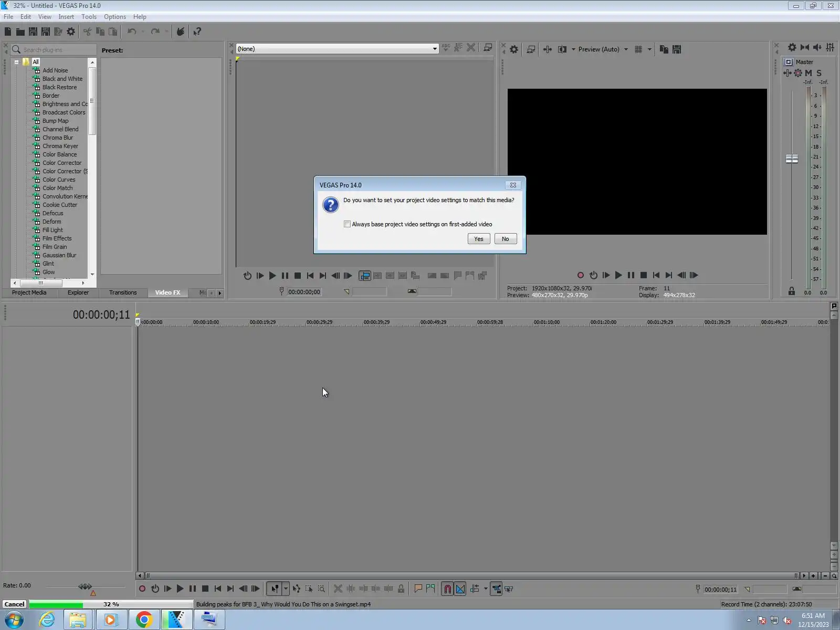Select the Zoom Edit tool
Screen dimensions: 840x630
click(x=322, y=589)
